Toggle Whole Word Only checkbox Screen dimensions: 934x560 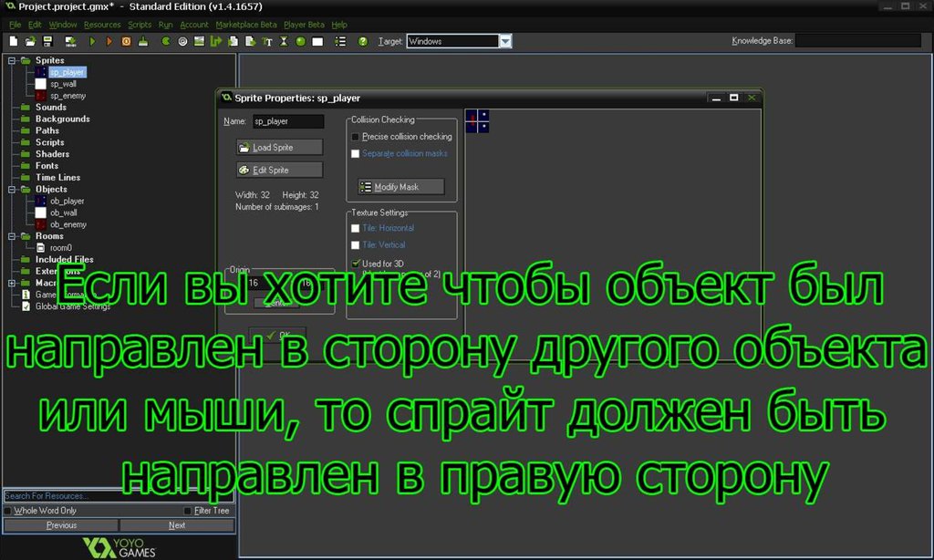coord(8,511)
